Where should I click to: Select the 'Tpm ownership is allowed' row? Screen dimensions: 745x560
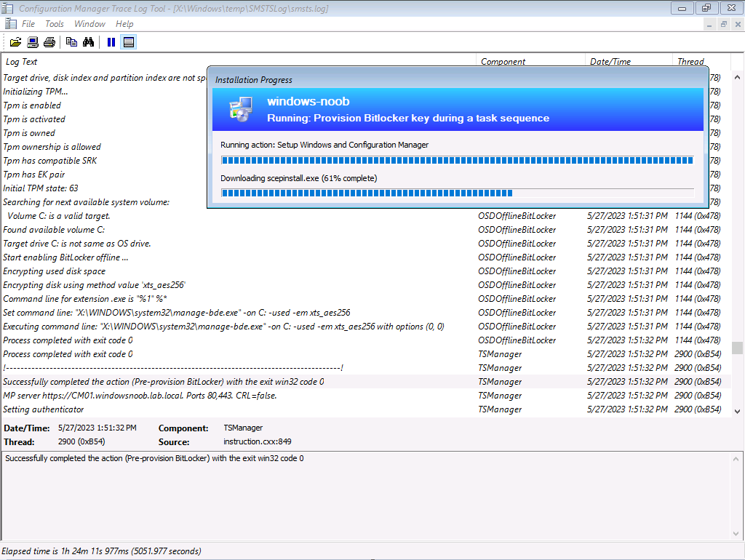[104, 147]
